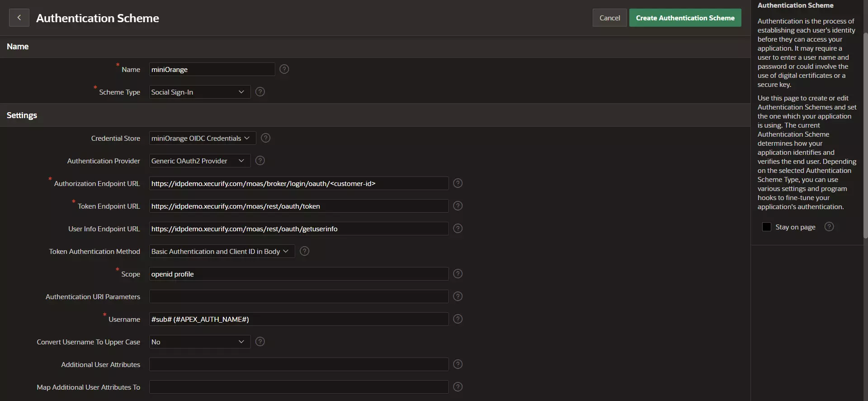Viewport: 868px width, 401px height.
Task: Click help icon next to Username field
Action: point(458,319)
